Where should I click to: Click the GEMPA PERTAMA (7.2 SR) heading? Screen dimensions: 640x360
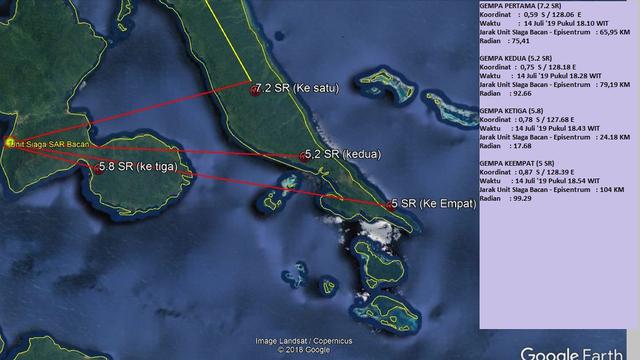tap(520, 6)
